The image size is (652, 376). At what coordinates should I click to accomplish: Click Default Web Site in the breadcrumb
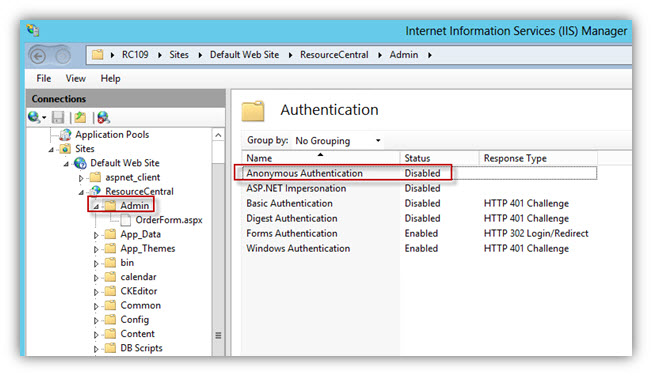[x=244, y=55]
